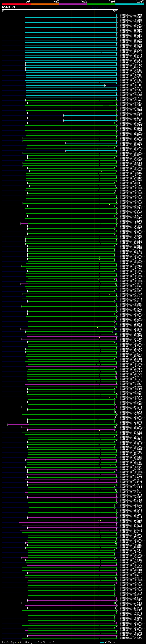Click the green ~80% identity legend segment

pos(101,4)
